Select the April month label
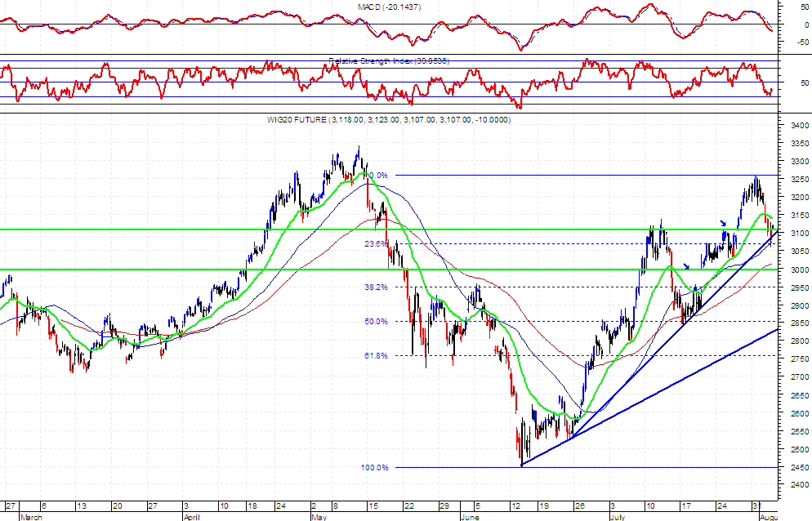The height and width of the screenshot is (521, 812). click(x=192, y=517)
